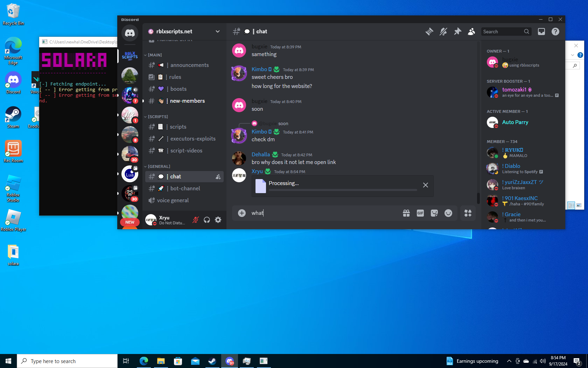588x368 pixels.
Task: Click the message input box
Action: [x=325, y=213]
